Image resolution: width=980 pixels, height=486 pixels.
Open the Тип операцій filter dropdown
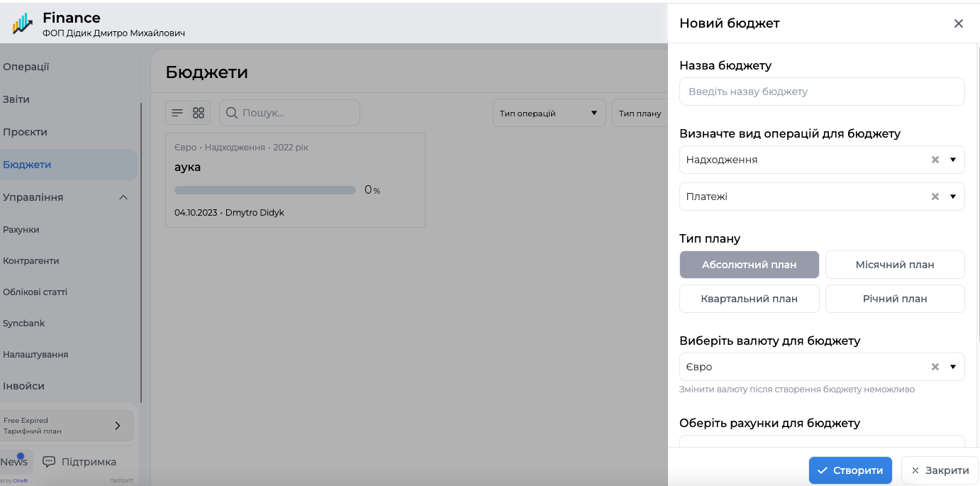click(x=549, y=113)
